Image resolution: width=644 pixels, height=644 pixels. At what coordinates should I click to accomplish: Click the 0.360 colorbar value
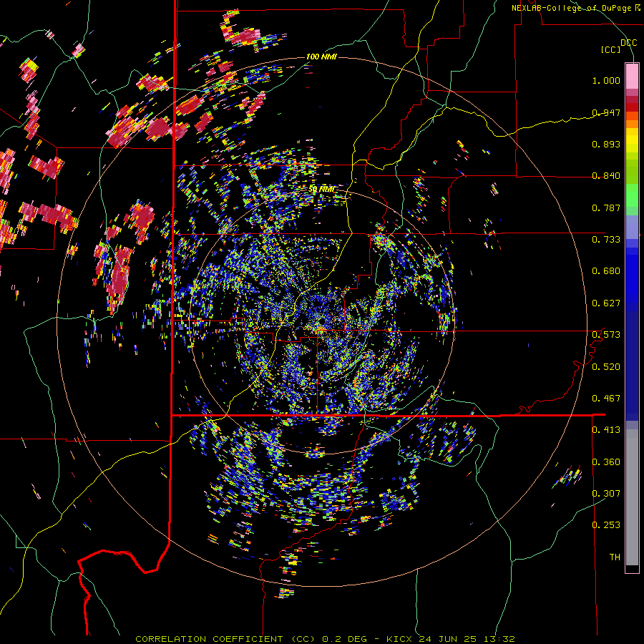pyautogui.click(x=606, y=462)
